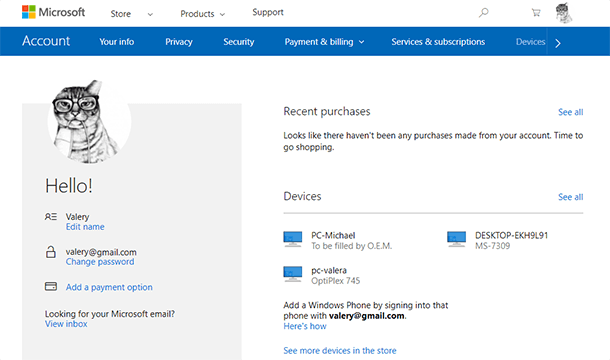The width and height of the screenshot is (610, 360).
Task: Open the Privacy tab
Action: tap(179, 42)
